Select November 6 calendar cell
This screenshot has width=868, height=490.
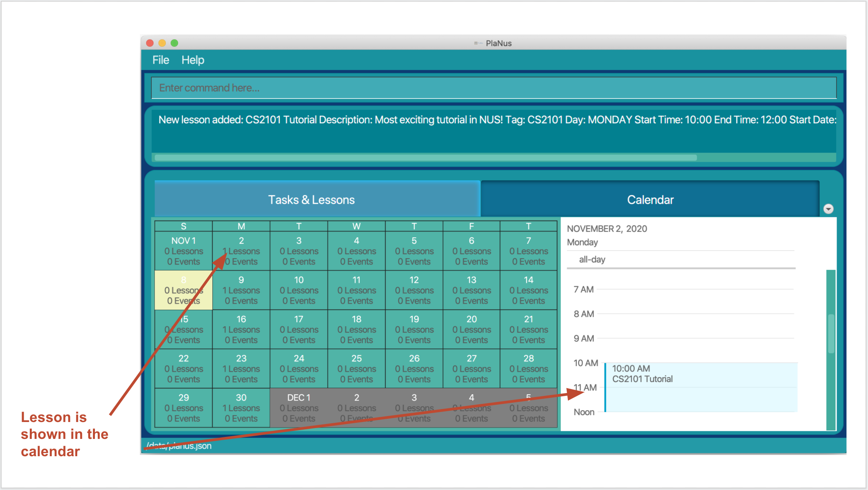[471, 251]
